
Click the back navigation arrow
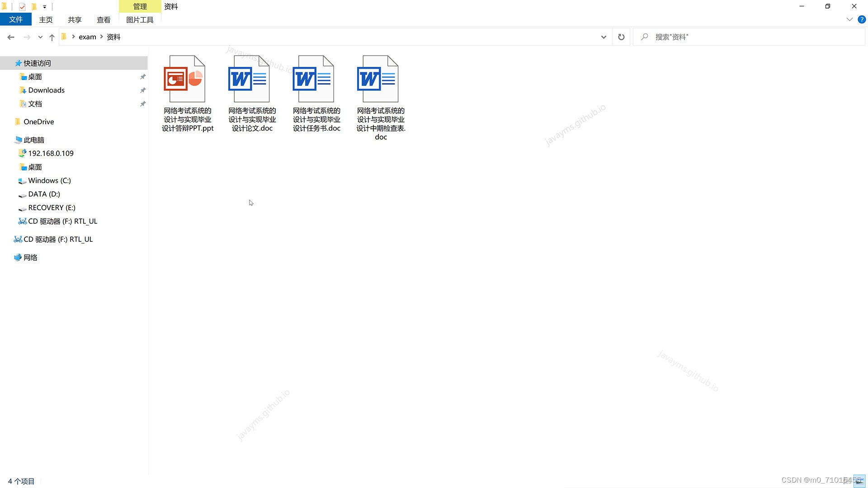point(11,37)
